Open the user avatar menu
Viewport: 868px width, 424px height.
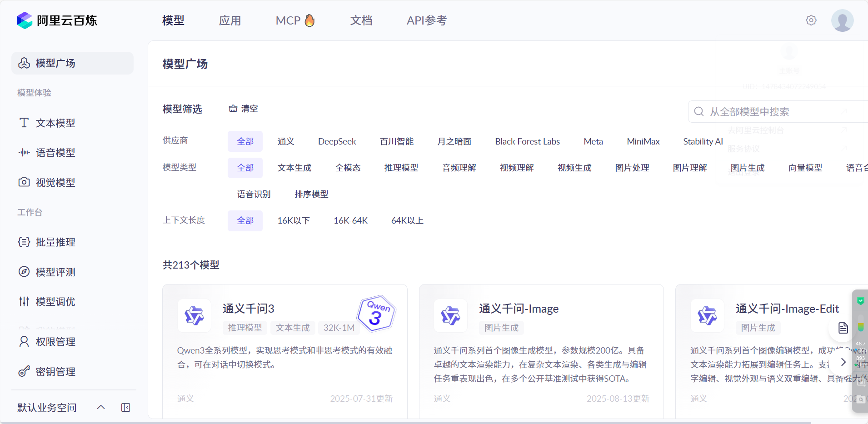[842, 20]
